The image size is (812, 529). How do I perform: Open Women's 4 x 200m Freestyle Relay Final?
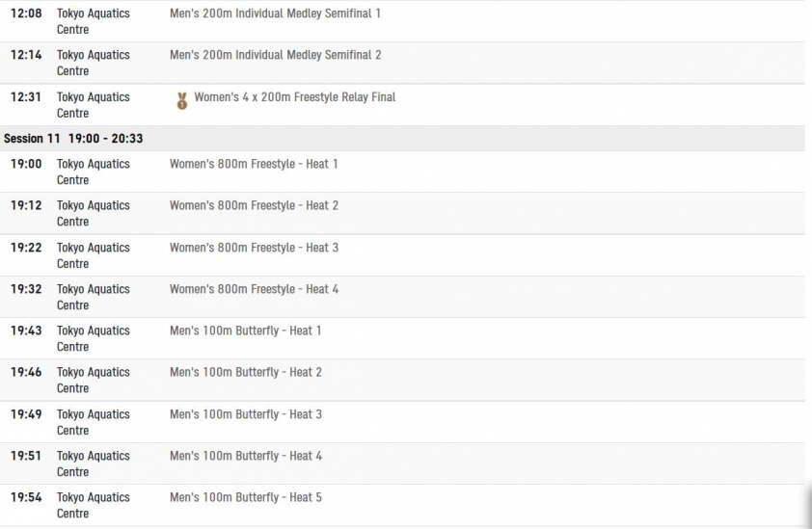(295, 97)
